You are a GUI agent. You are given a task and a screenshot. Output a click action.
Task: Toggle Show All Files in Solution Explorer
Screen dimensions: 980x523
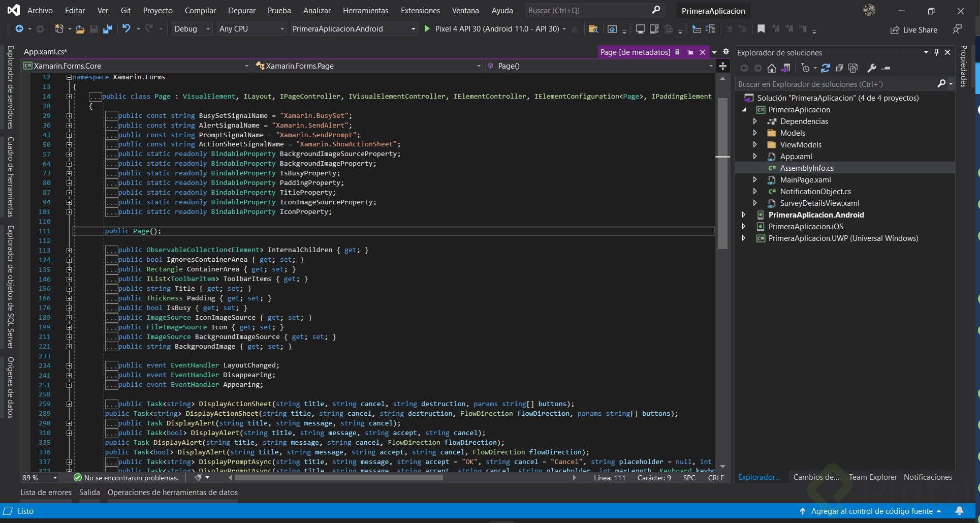coord(853,68)
